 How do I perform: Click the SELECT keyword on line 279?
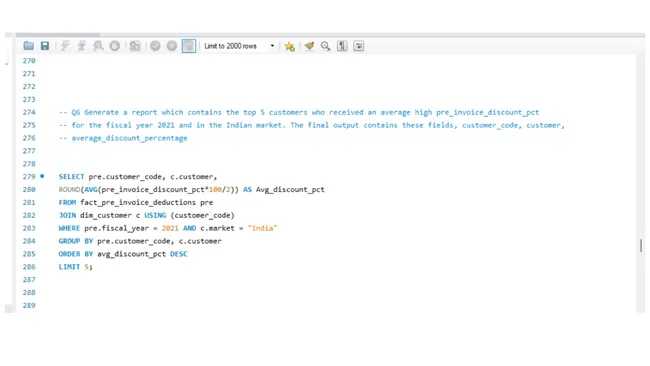pos(71,177)
